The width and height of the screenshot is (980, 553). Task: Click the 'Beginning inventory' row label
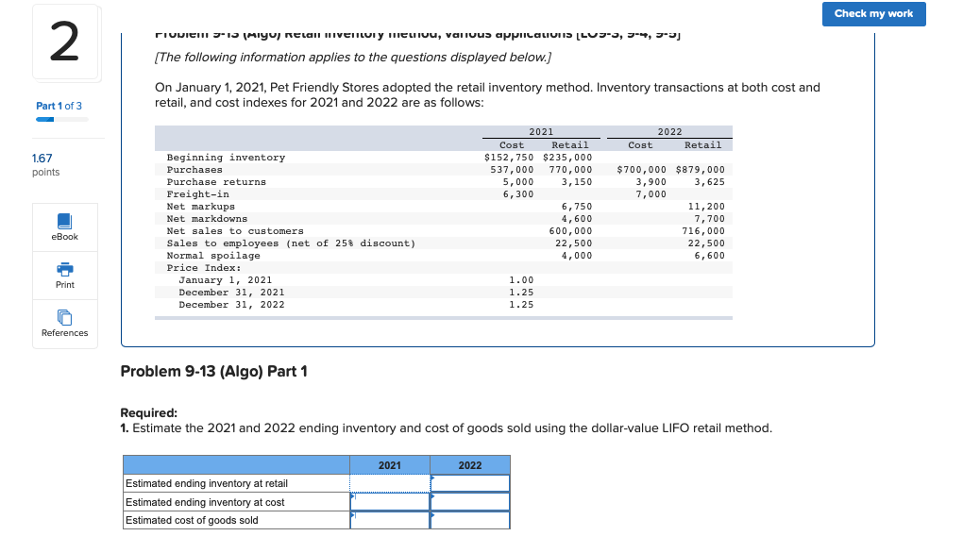point(226,158)
